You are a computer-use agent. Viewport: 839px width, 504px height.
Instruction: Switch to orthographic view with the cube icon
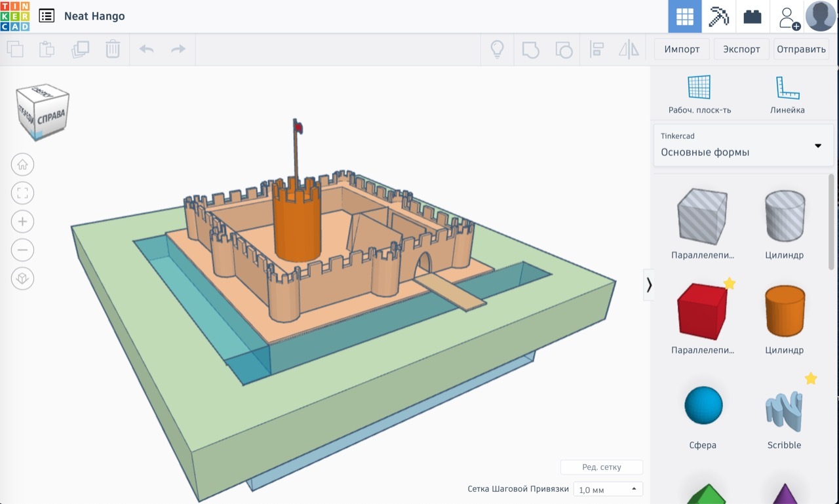point(23,279)
